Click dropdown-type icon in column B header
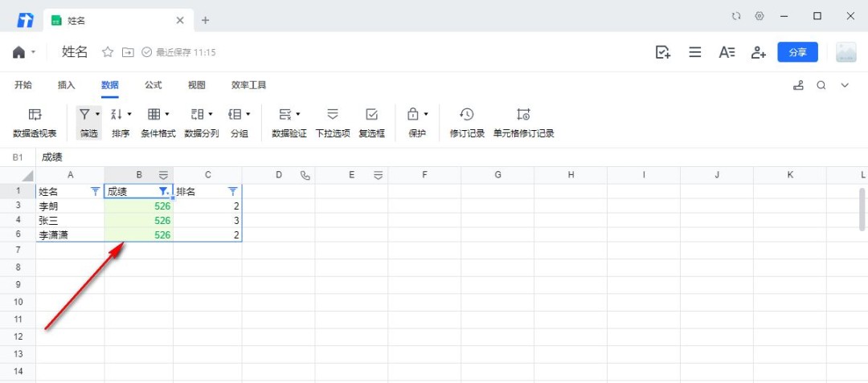The width and height of the screenshot is (868, 383). pyautogui.click(x=163, y=175)
